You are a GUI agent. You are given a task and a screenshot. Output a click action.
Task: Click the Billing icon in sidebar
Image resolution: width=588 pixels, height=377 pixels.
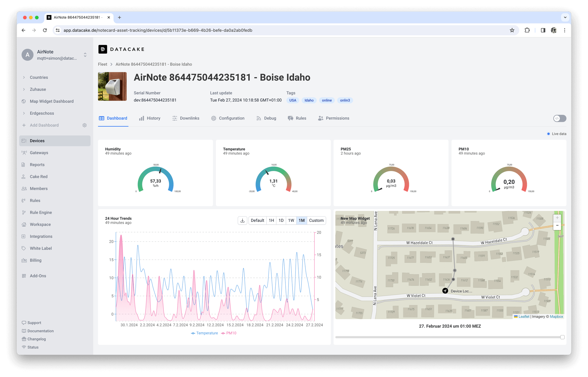pyautogui.click(x=24, y=260)
